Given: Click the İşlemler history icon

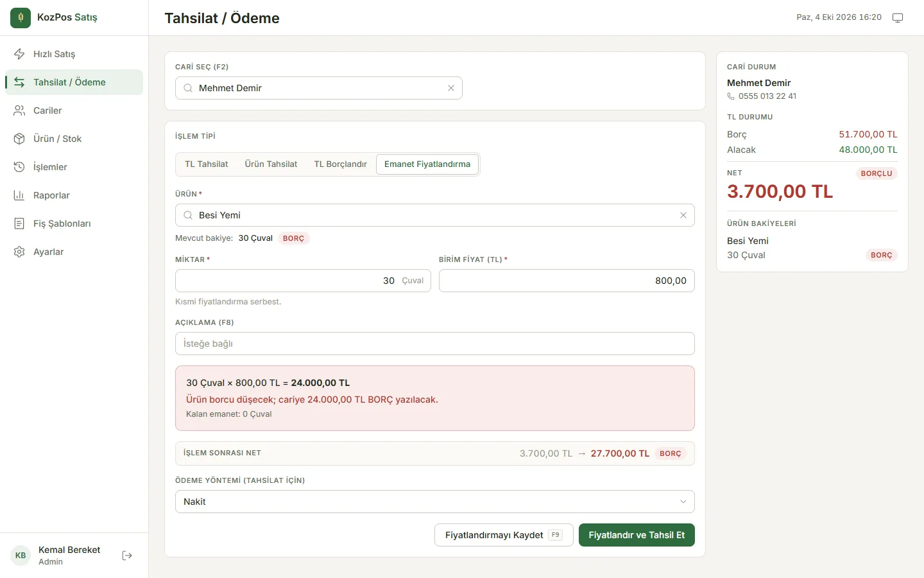Looking at the screenshot, I should pos(19,167).
